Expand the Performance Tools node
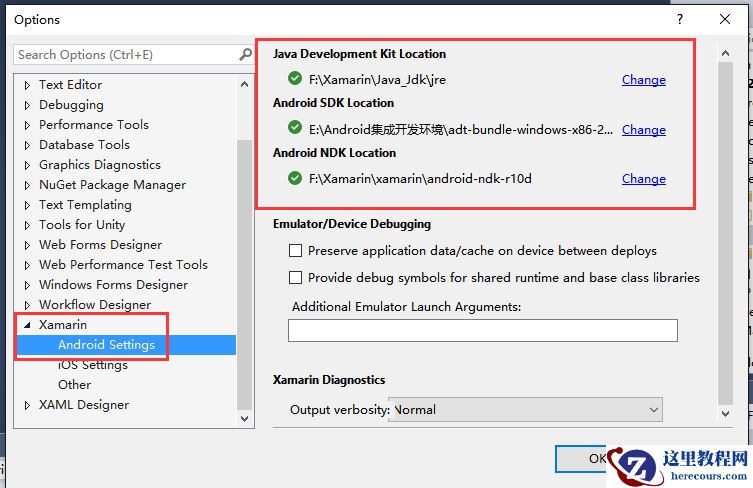The image size is (753, 488). (27, 125)
